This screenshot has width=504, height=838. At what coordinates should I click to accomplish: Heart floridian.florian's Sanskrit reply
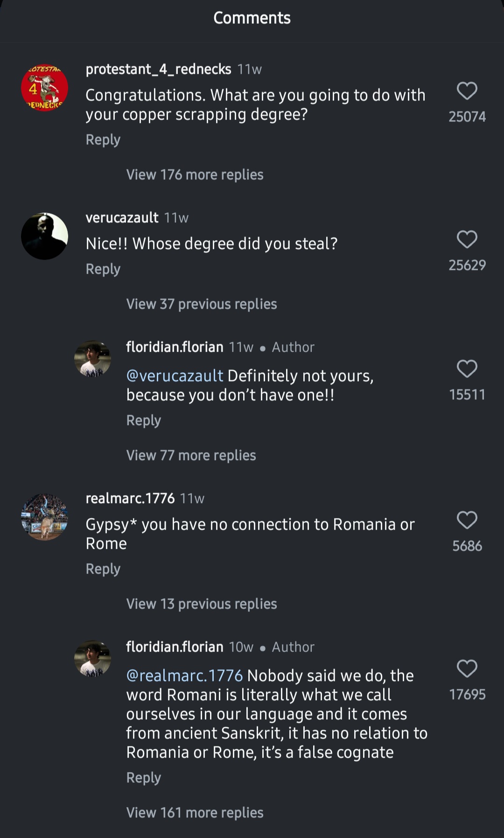coord(467,668)
